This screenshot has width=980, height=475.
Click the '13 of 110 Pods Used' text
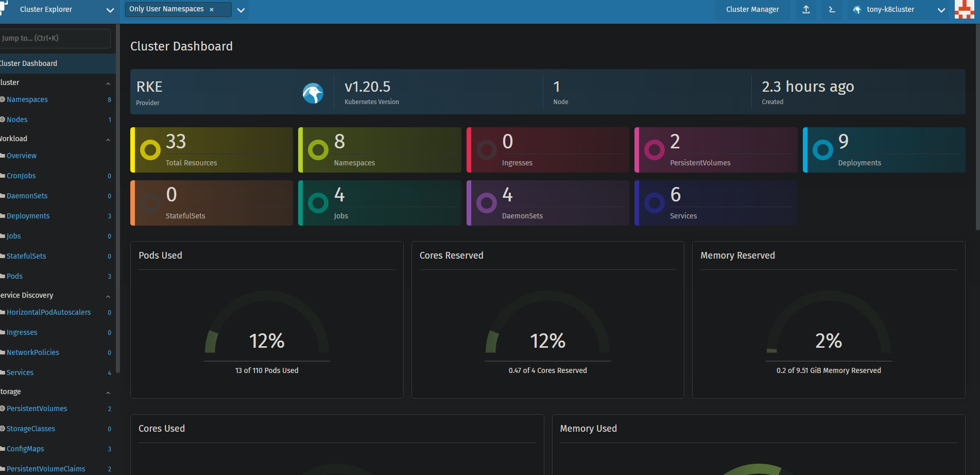tap(267, 370)
